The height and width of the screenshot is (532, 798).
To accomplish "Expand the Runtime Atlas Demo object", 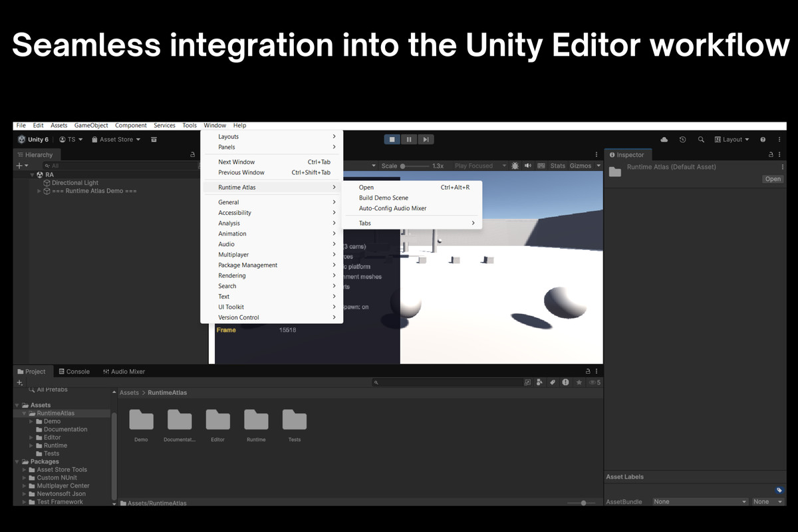I will tap(39, 191).
